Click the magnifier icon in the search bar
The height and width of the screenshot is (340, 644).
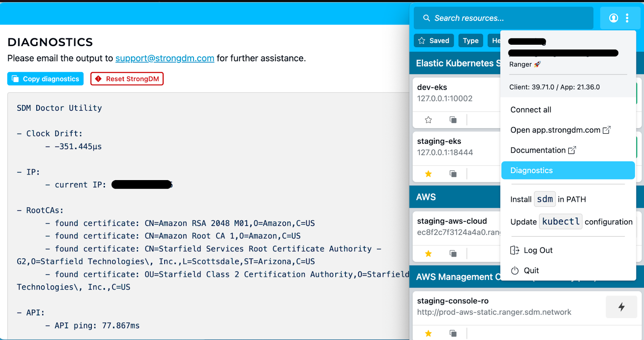[426, 18]
